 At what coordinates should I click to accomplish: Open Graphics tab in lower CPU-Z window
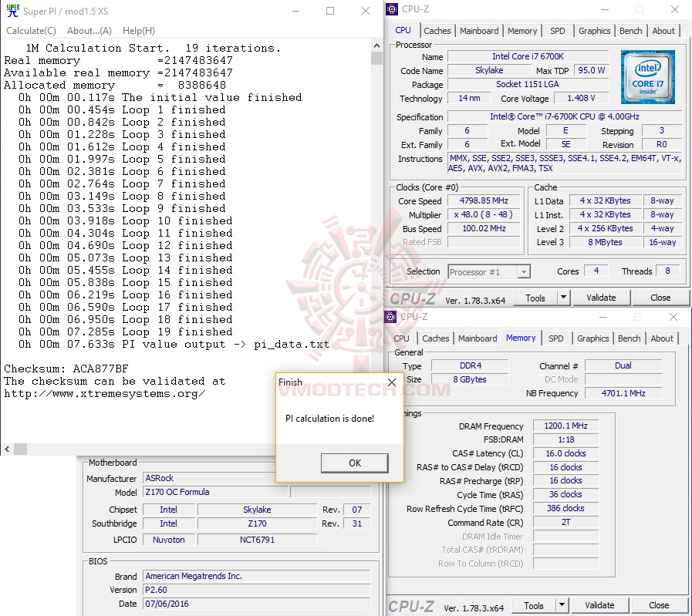point(592,338)
